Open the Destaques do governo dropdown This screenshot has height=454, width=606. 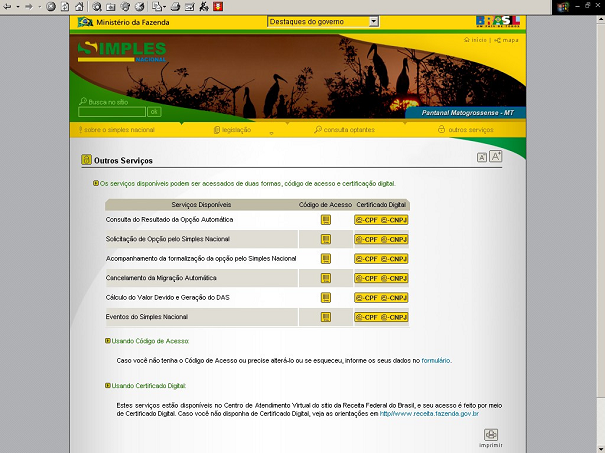pyautogui.click(x=323, y=21)
